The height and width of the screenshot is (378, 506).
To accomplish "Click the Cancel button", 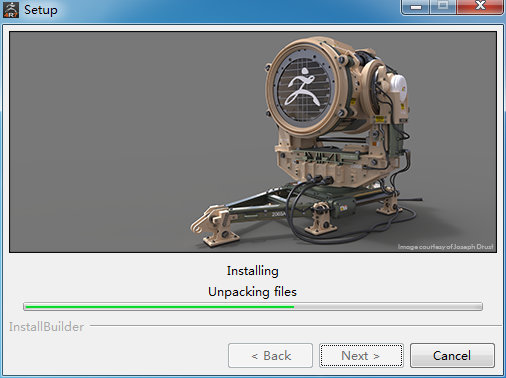I will coord(452,355).
